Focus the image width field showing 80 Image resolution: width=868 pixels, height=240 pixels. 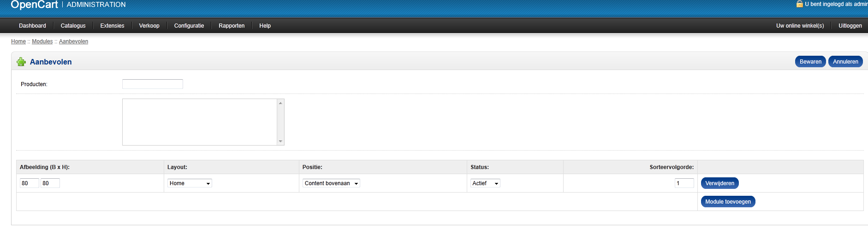[30, 183]
